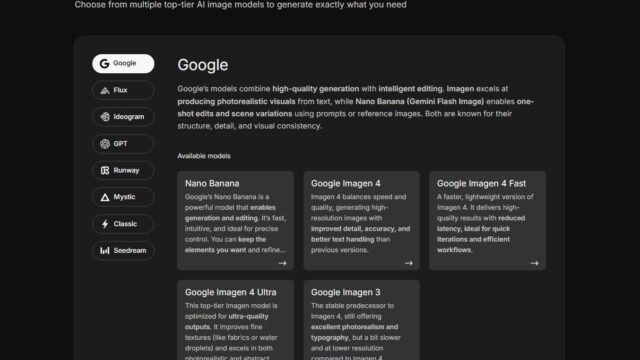Click the Runway logo icon
The height and width of the screenshot is (360, 640).
pos(105,170)
